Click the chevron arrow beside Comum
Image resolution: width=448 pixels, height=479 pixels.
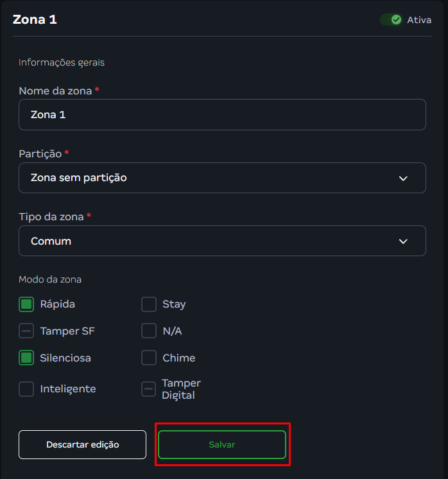[403, 241]
